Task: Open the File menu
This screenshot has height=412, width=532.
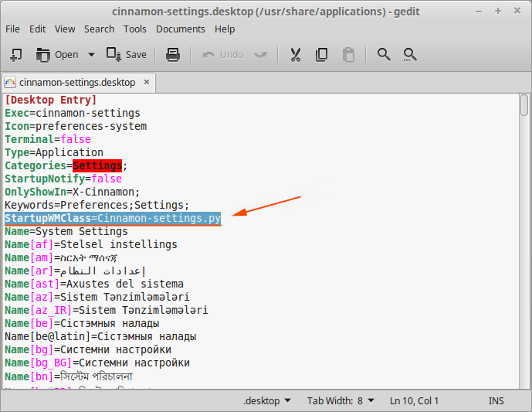Action: [12, 29]
